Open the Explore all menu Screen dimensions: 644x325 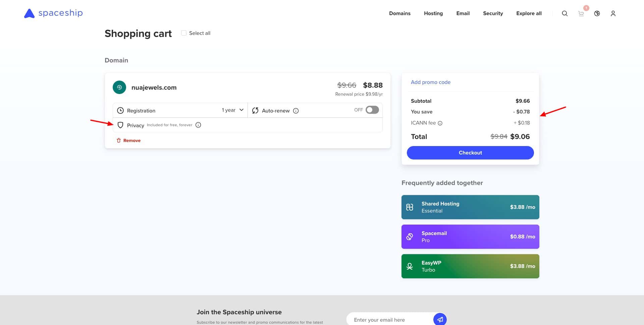[529, 13]
